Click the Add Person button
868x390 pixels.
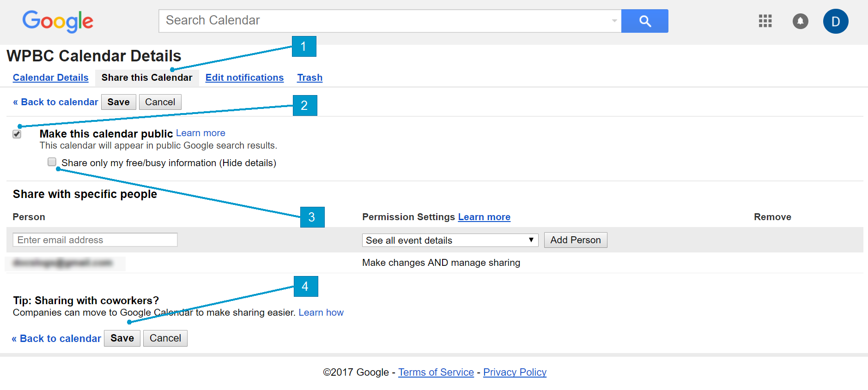pos(575,240)
